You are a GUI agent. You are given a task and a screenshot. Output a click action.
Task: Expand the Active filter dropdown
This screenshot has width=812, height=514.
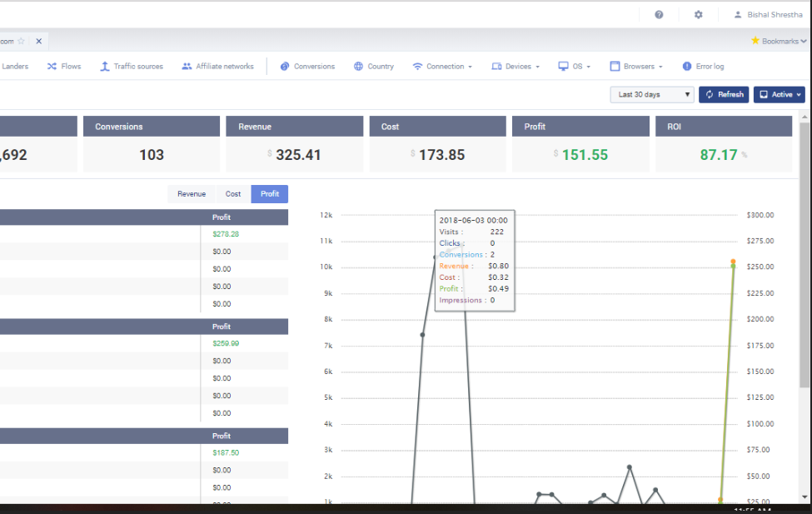tap(779, 95)
